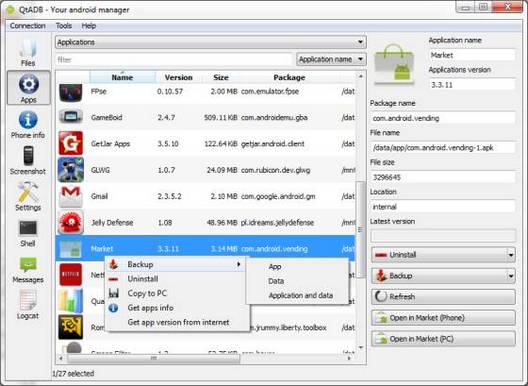
Task: Click the Package name field com.android.vending
Action: click(x=443, y=118)
